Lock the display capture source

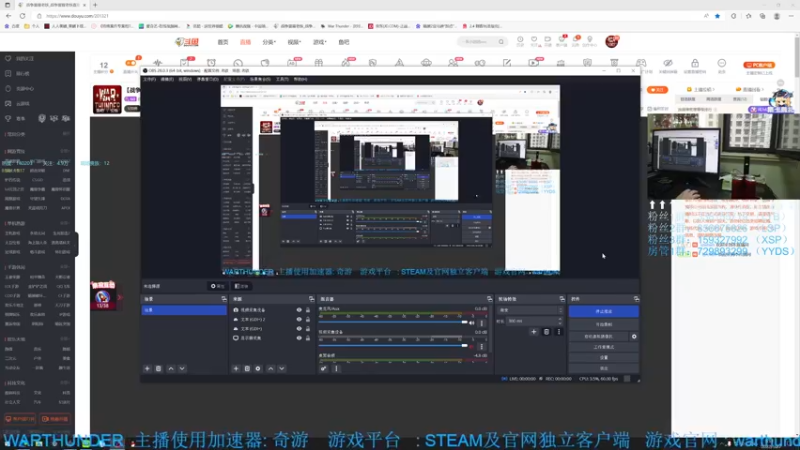pos(308,338)
